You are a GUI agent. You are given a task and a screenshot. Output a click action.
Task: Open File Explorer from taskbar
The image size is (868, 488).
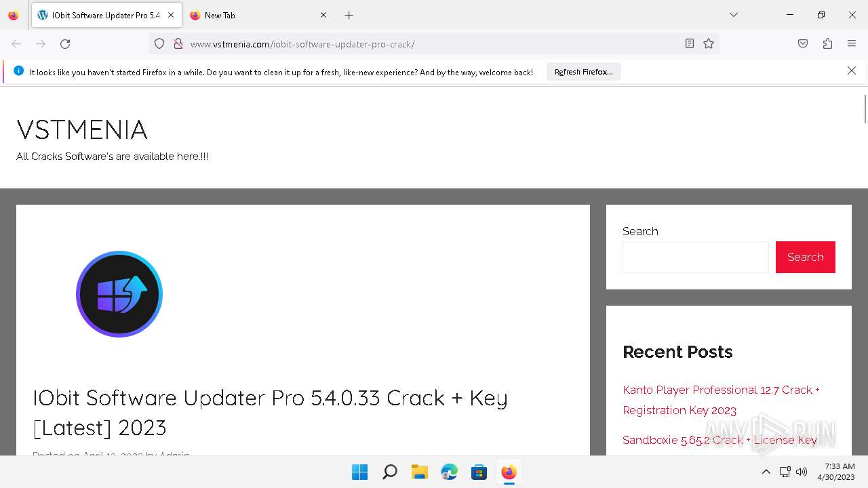click(420, 472)
